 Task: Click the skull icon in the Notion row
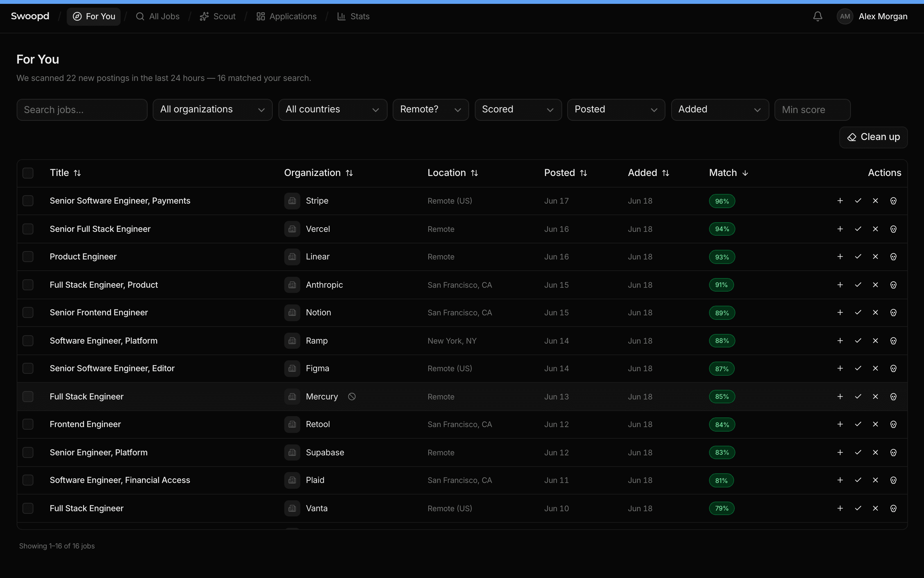click(894, 312)
